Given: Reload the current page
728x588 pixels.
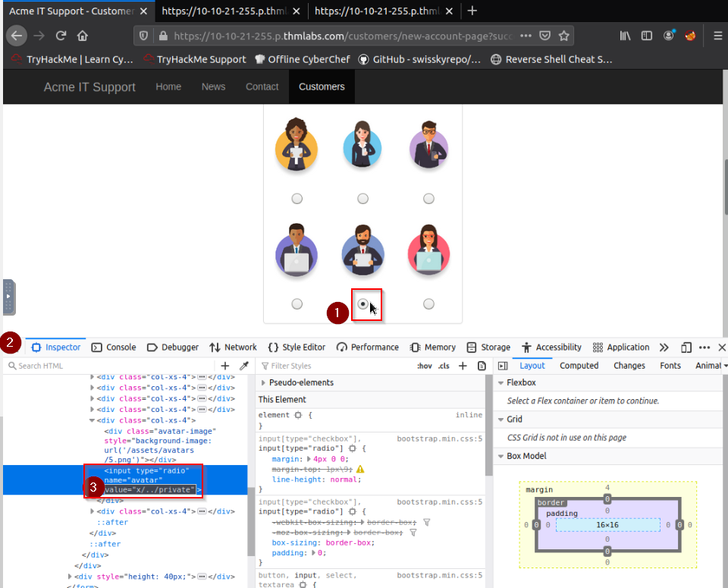Looking at the screenshot, I should point(61,36).
